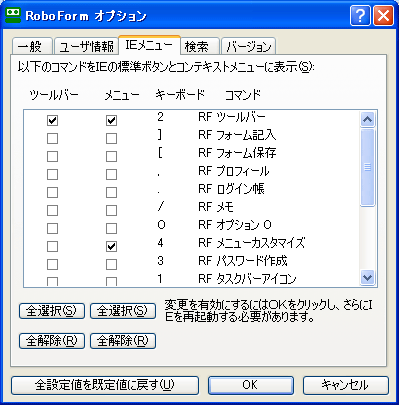Screen dimensions: 399x405
Task: Click 全設定値を既定値に戻す(U) button
Action: click(x=105, y=385)
